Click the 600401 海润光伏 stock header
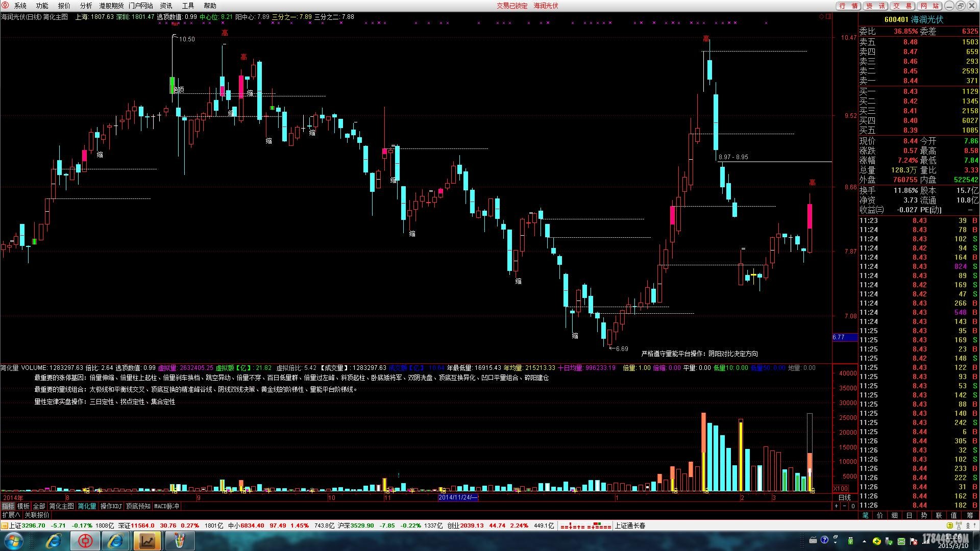This screenshot has height=551, width=980. pos(914,19)
